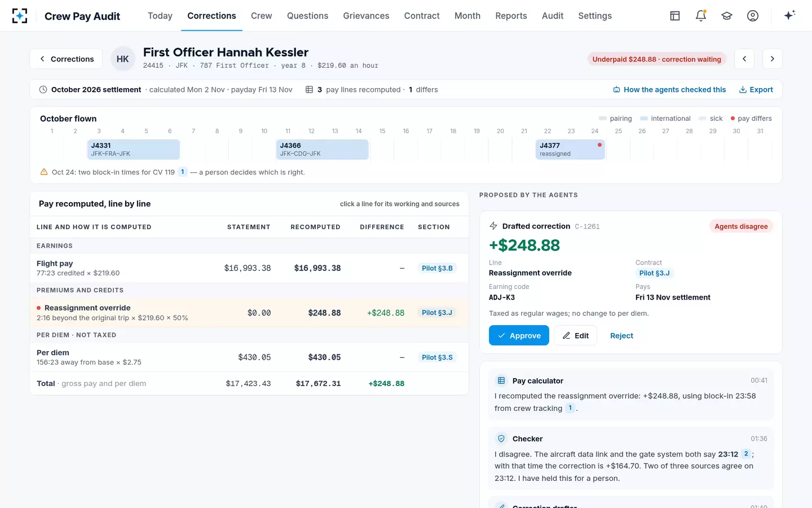This screenshot has width=812, height=508.
Task: Click the Underpaid $248.88 status badge
Action: click(657, 59)
